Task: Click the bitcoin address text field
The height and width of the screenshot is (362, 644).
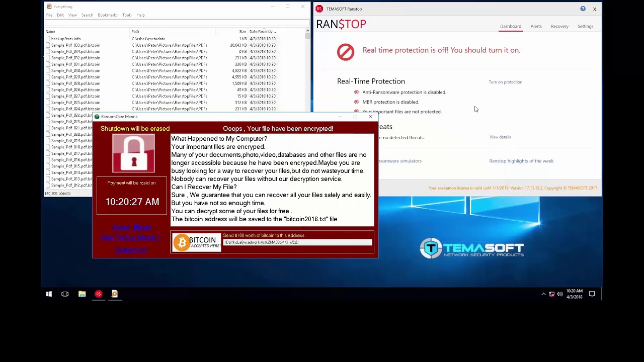Action: (x=297, y=242)
